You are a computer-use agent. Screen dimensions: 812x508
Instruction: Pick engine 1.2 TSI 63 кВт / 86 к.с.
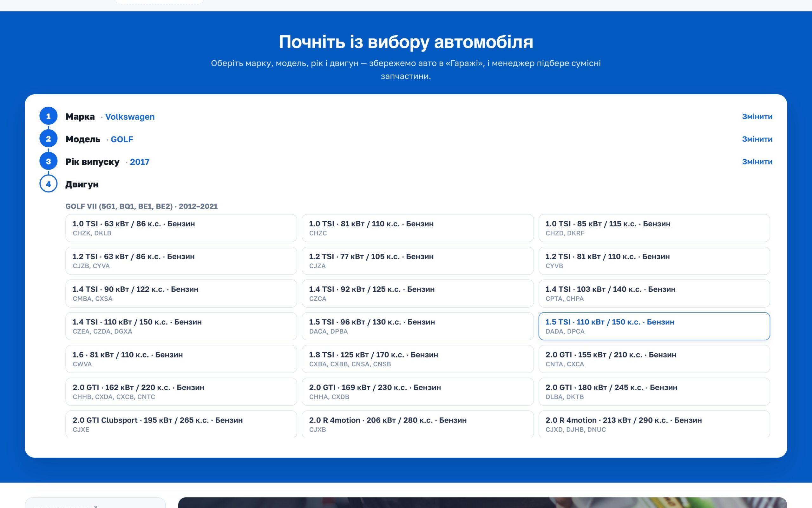pos(181,261)
